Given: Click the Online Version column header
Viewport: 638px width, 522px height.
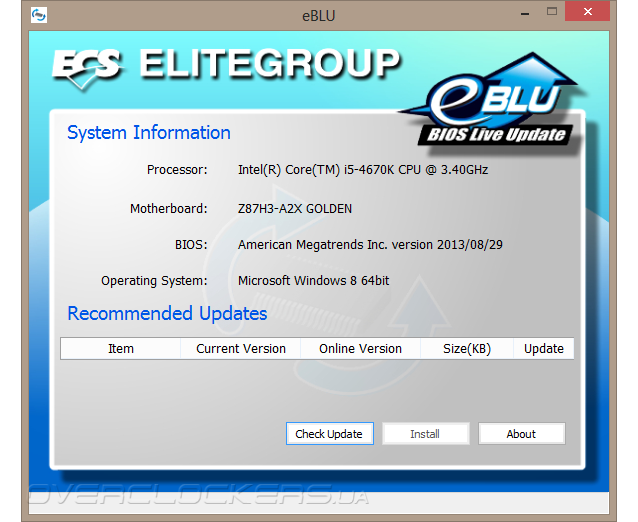Looking at the screenshot, I should (x=360, y=349).
